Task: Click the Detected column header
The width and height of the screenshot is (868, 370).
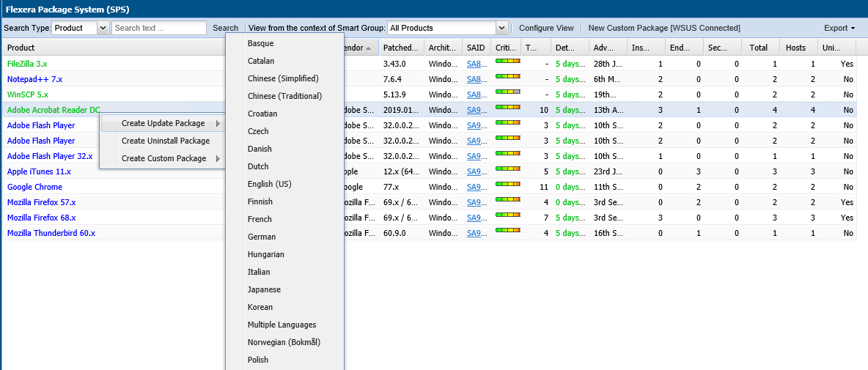Action: click(x=570, y=48)
